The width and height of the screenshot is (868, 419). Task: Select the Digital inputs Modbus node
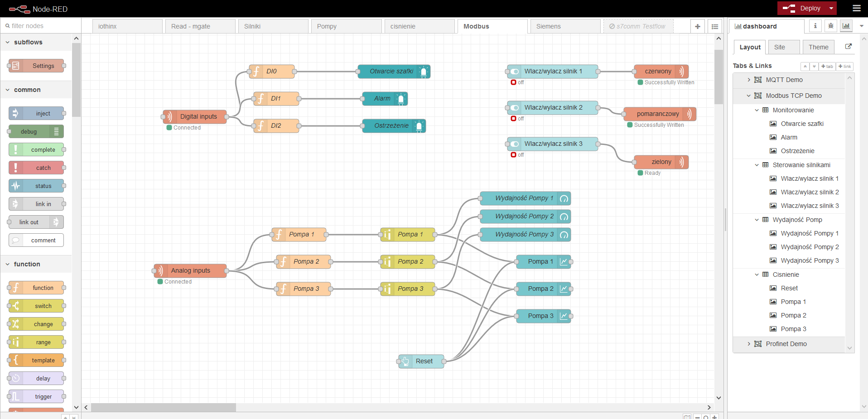(195, 116)
